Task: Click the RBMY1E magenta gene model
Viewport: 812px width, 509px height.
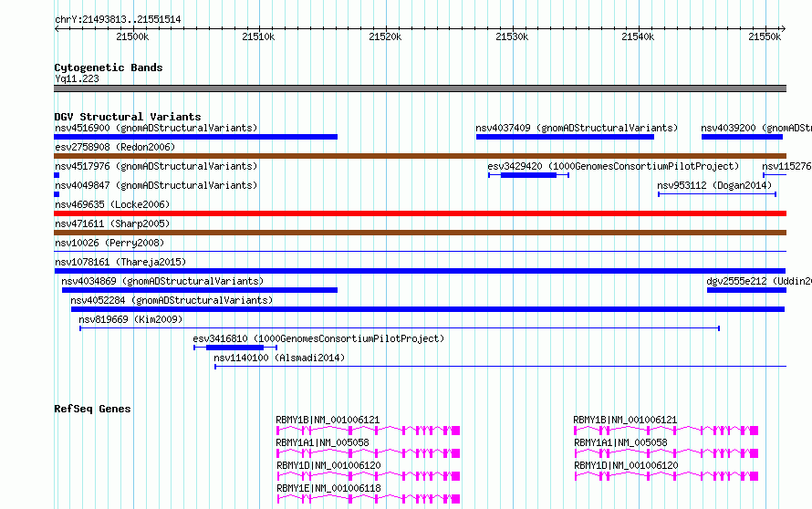Action: point(369,499)
